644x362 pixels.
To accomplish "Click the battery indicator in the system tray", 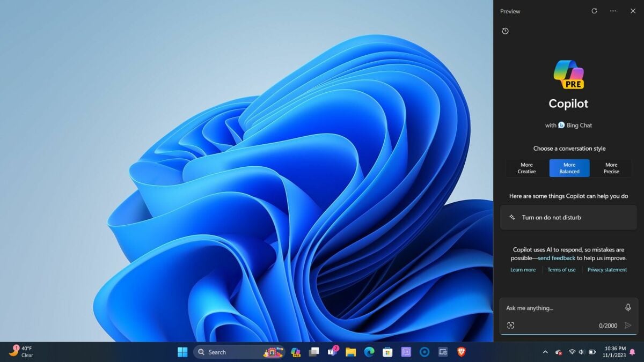I will [x=591, y=352].
